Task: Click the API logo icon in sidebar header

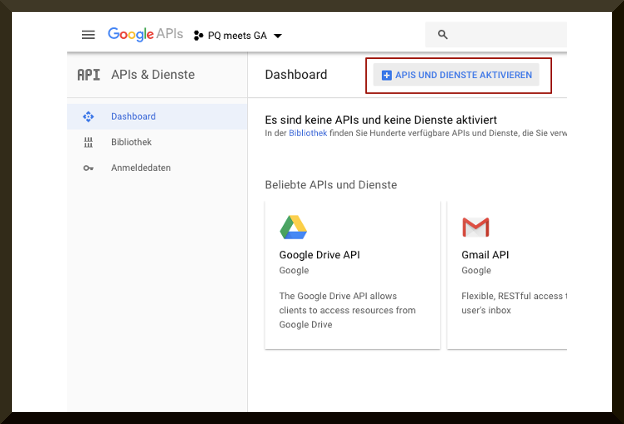Action: point(89,74)
